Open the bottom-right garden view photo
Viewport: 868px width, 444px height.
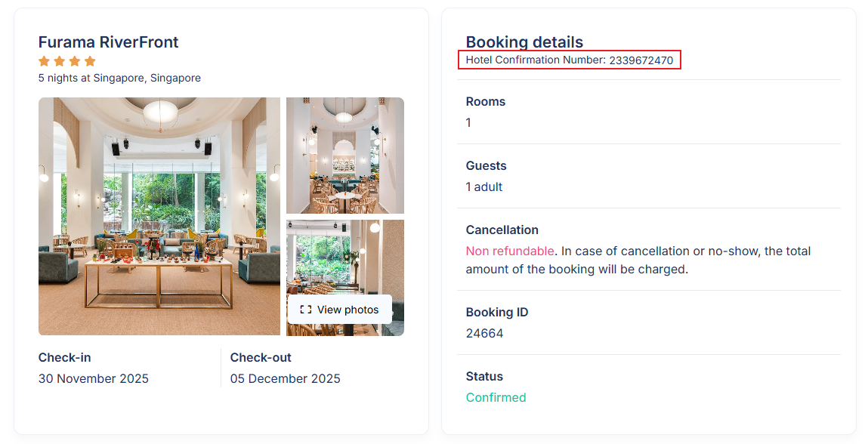345,257
